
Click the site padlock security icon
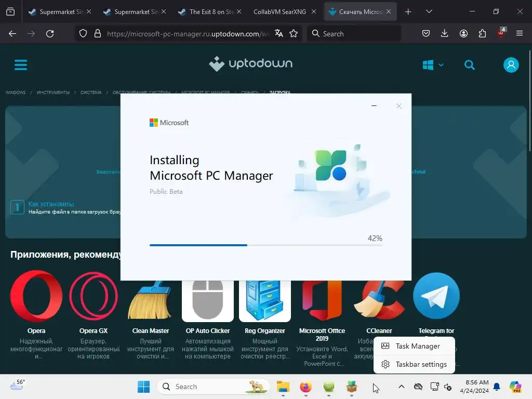coord(98,34)
